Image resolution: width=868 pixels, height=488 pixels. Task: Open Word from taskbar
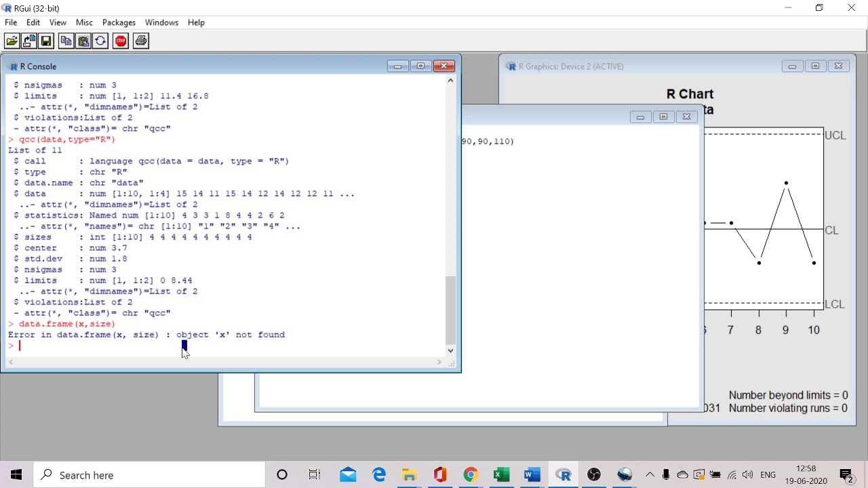pos(532,474)
